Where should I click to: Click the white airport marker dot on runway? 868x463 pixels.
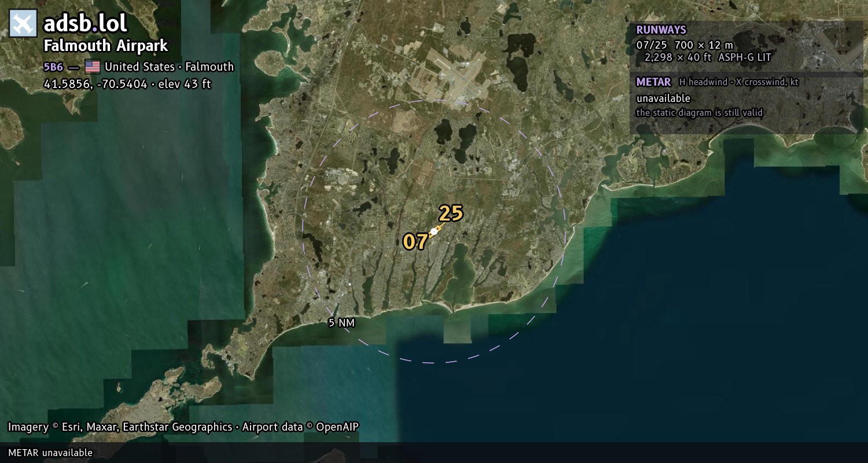coord(433,231)
